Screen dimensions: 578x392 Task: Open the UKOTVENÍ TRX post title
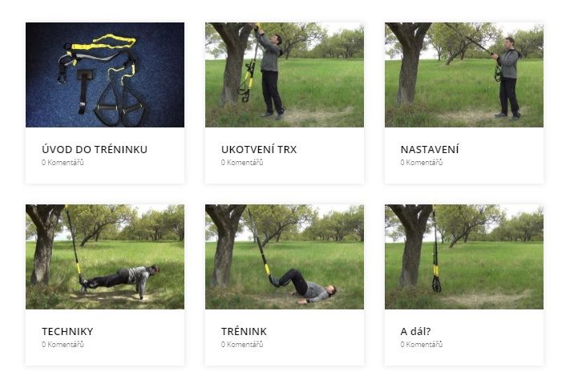point(259,149)
